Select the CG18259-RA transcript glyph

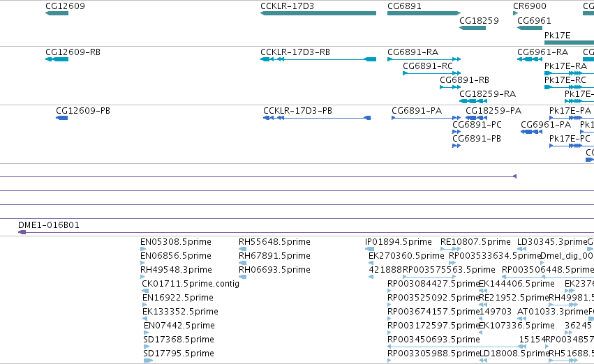coord(473,101)
